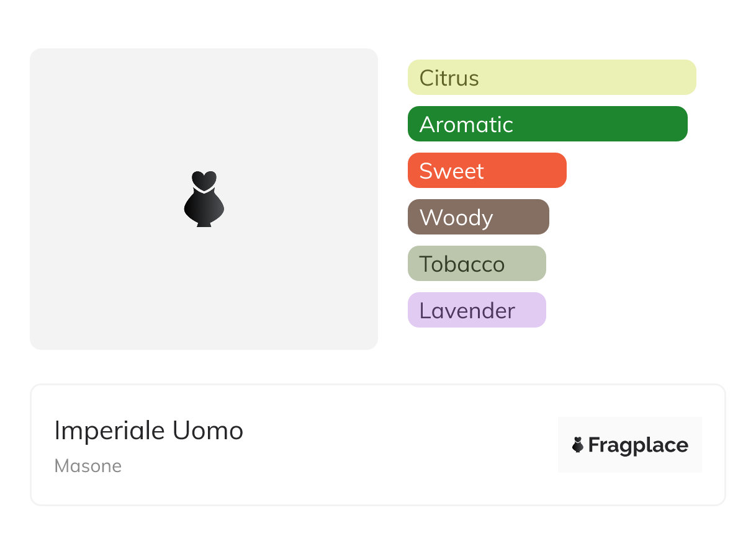
Task: Click the heart-shaped stopper of the bottle icon
Action: [204, 179]
